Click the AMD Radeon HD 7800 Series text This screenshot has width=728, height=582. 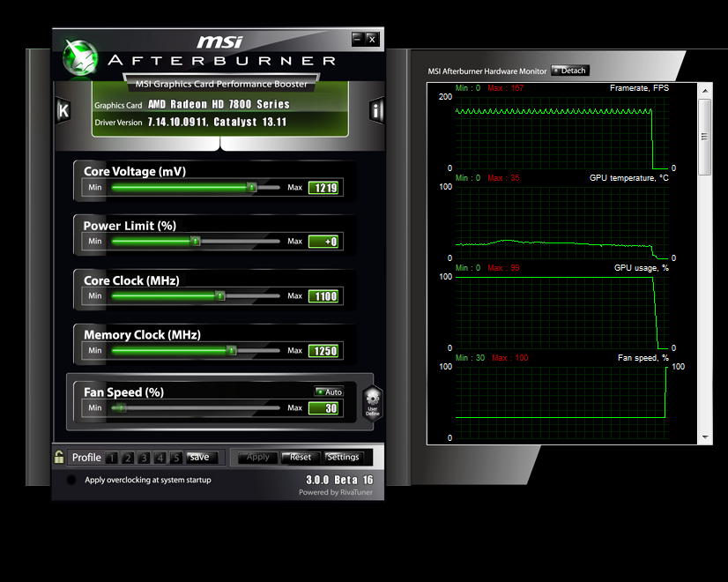coord(219,104)
